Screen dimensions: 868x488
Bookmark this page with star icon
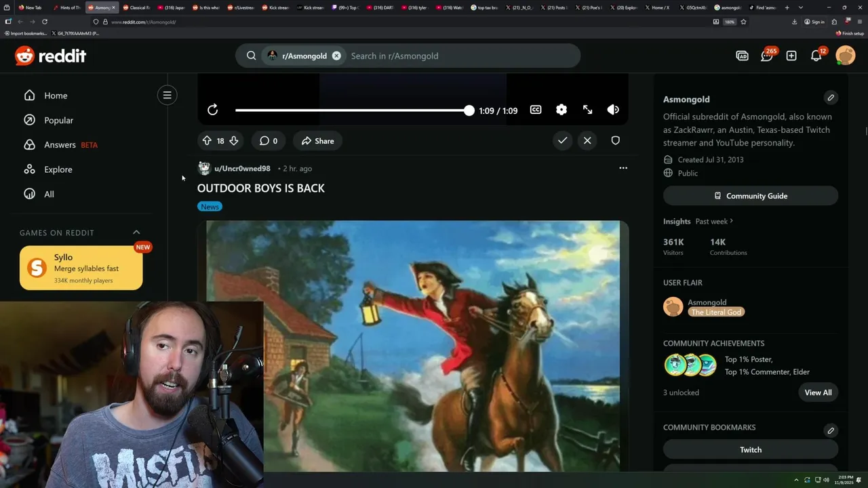[743, 22]
